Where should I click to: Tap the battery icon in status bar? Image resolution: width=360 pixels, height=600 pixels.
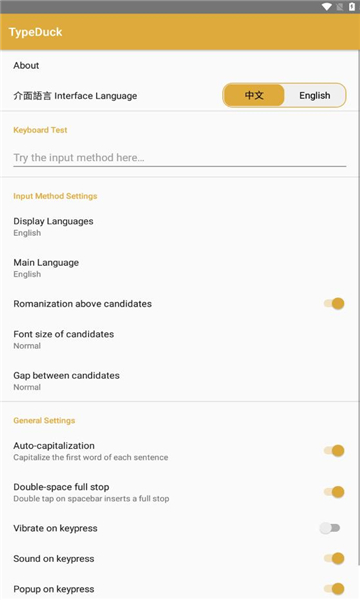point(352,7)
